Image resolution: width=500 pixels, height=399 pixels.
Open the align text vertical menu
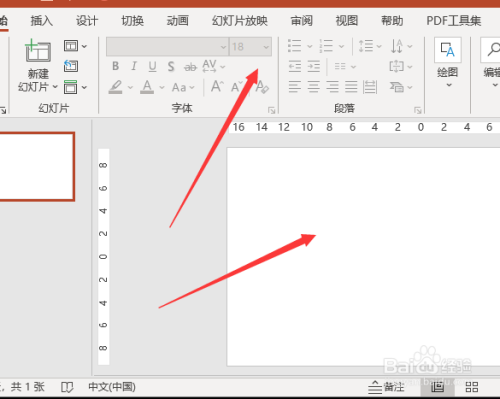[x=401, y=66]
